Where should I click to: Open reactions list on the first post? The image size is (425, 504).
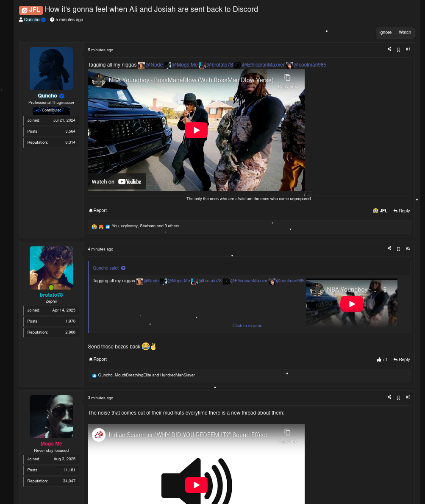coord(145,226)
